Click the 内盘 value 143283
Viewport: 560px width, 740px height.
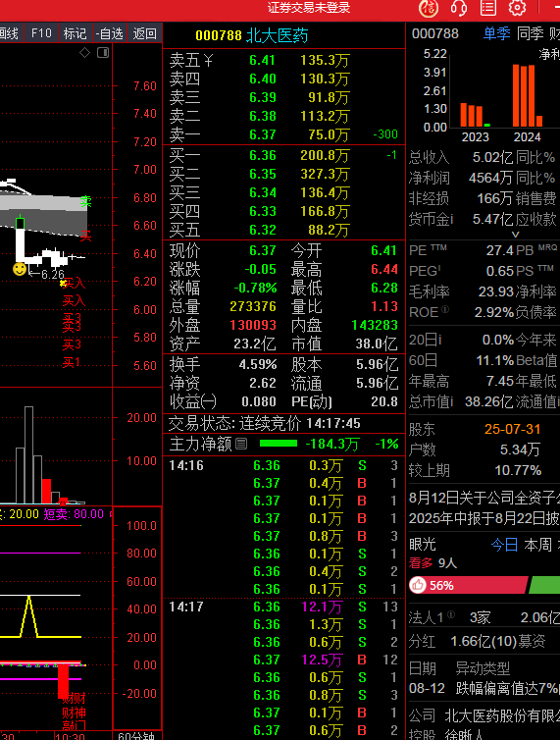click(375, 325)
